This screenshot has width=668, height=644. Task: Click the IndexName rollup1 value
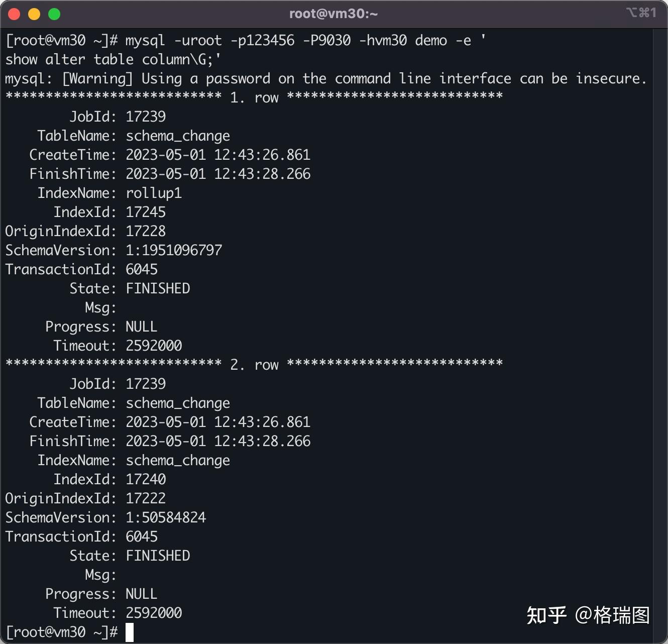[x=154, y=193]
